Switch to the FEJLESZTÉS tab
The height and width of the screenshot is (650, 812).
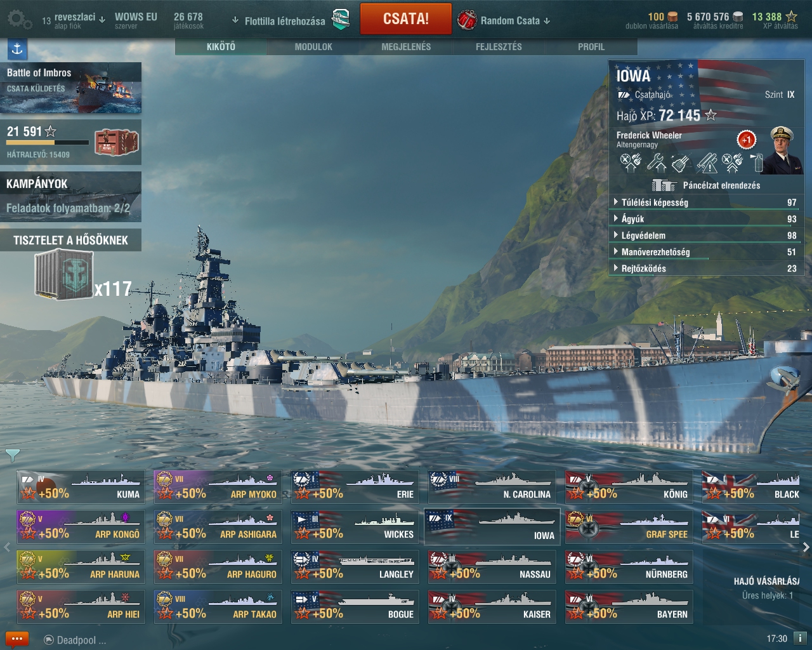click(499, 46)
